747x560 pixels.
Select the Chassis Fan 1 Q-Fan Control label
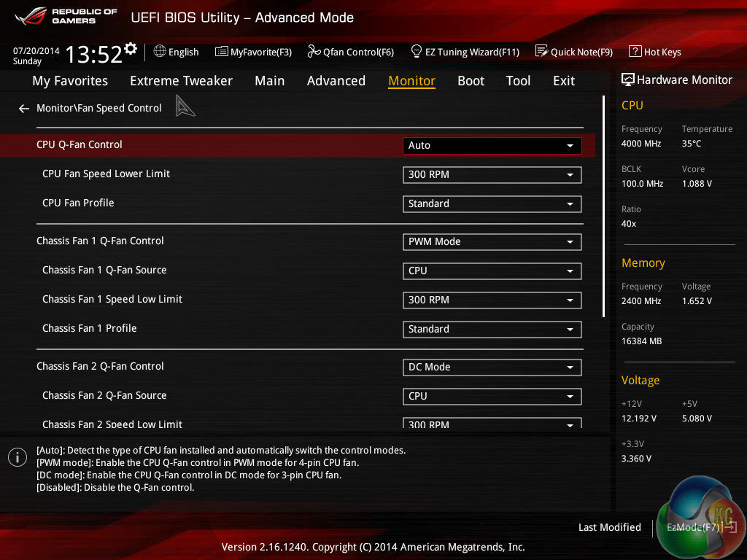[x=100, y=241]
